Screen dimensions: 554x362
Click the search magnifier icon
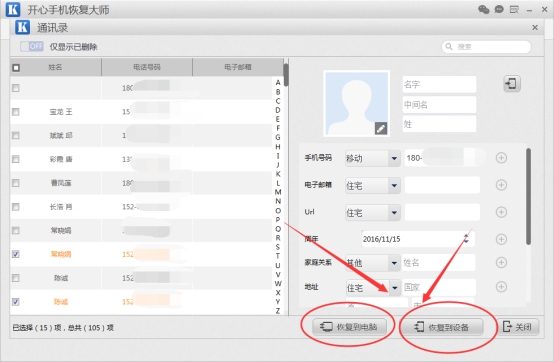coord(449,47)
